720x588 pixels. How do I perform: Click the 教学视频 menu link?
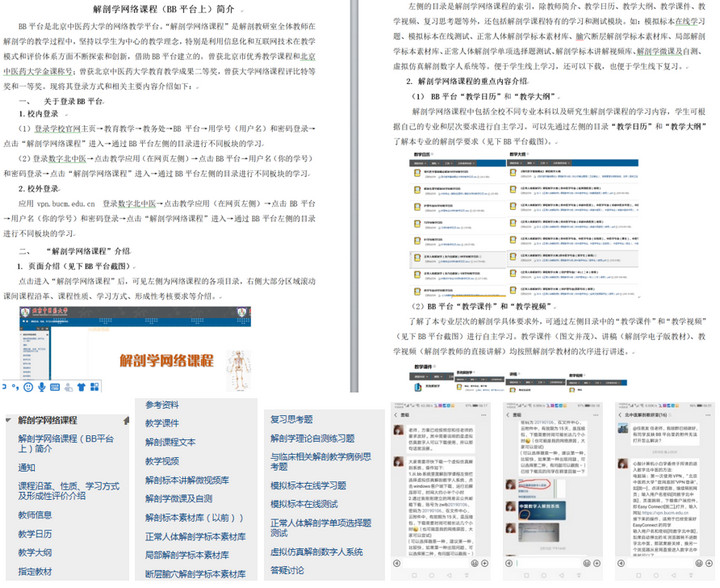point(162,461)
